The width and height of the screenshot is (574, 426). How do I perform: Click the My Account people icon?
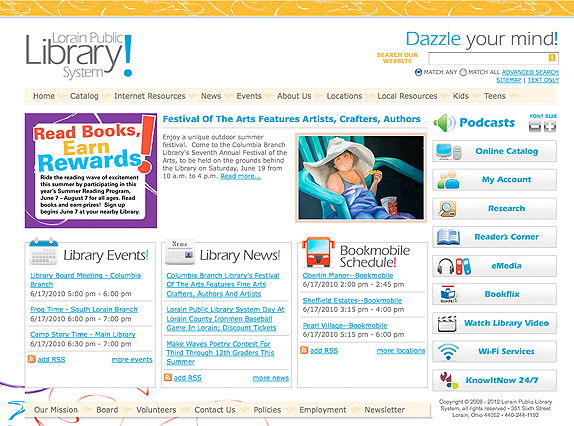click(x=448, y=180)
